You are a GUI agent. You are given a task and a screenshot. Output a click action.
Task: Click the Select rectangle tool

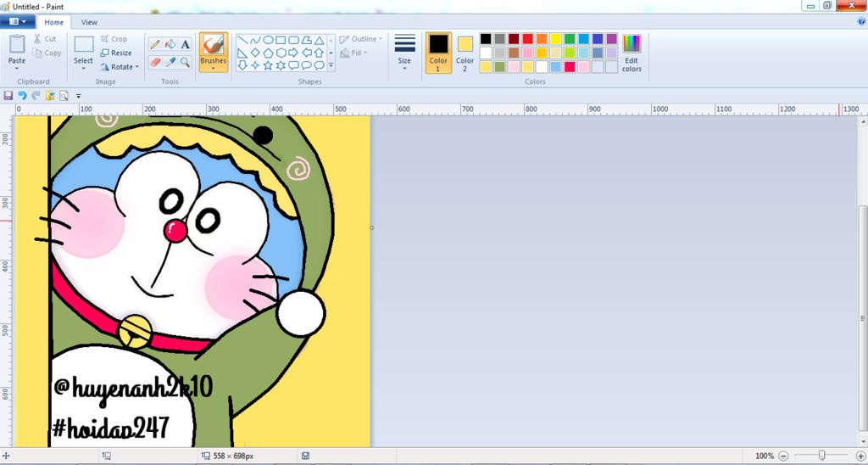(x=84, y=44)
